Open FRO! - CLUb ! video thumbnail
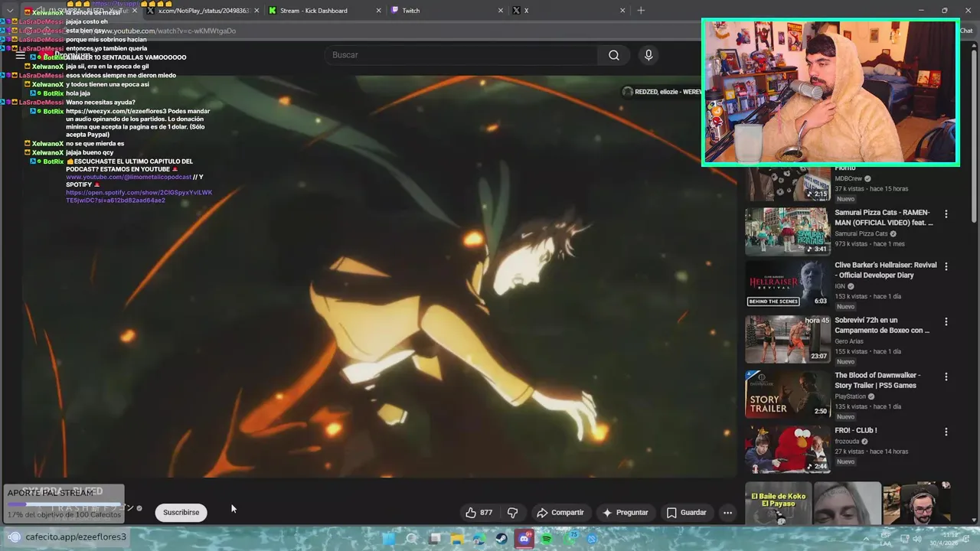 click(787, 449)
